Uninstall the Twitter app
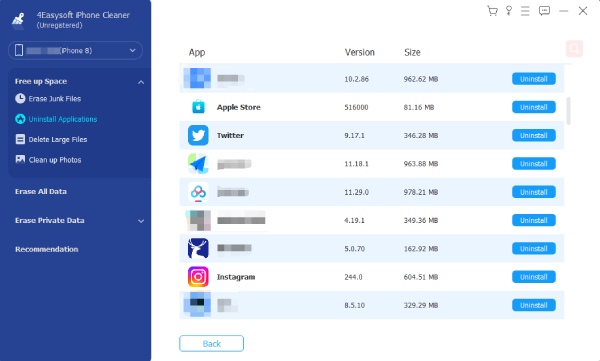 pyautogui.click(x=534, y=135)
